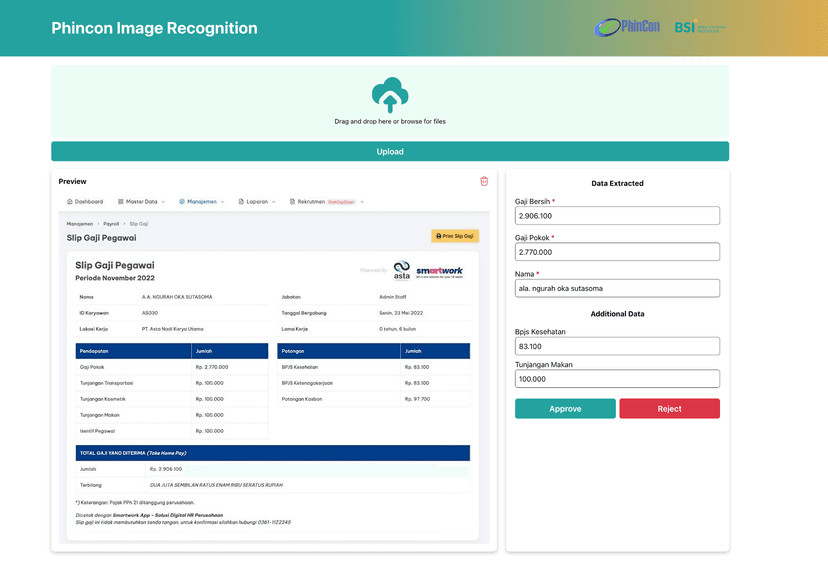Click the Preview panel heading
Screen dimensions: 828x565
click(x=72, y=181)
